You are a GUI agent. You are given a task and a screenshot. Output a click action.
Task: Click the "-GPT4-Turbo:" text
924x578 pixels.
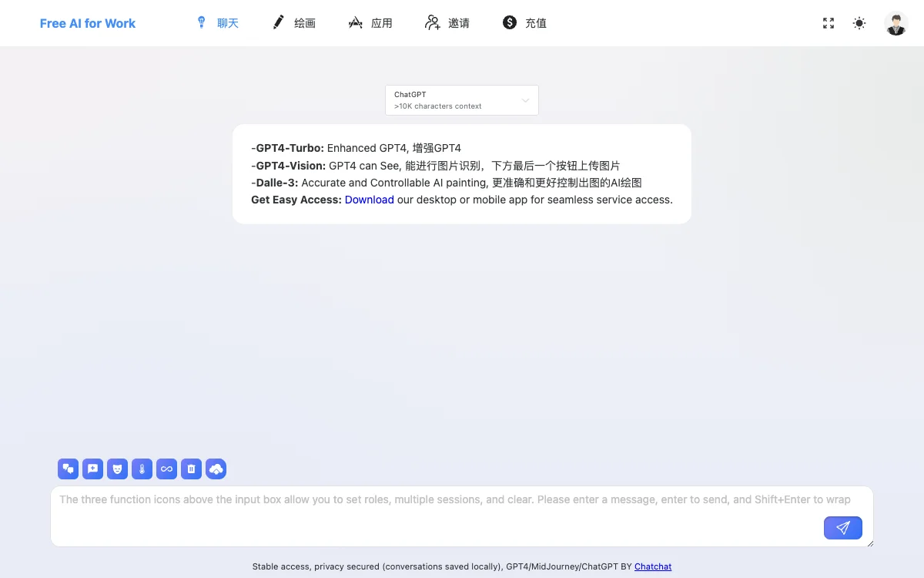[x=287, y=148]
